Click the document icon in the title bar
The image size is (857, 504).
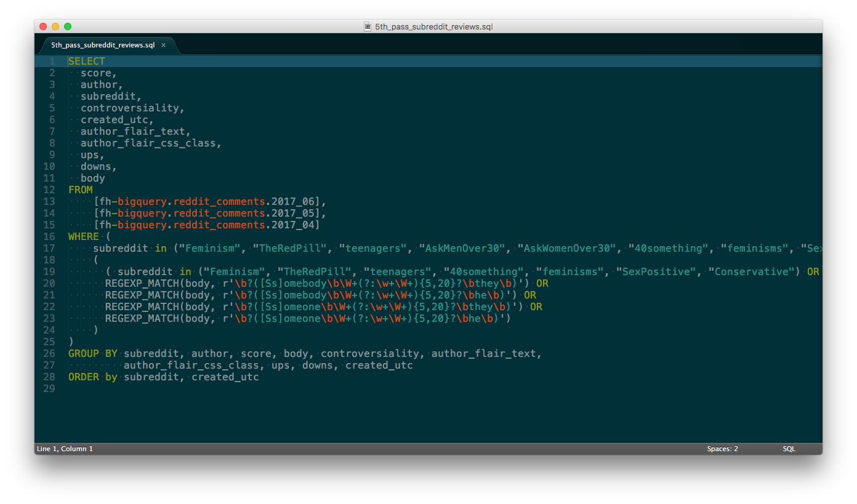[x=368, y=26]
